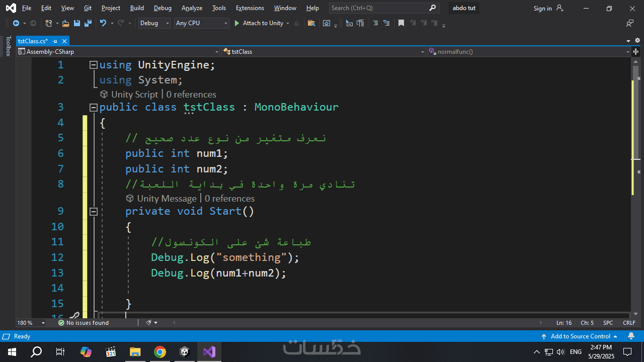
Task: Open the Window menu
Action: [285, 8]
